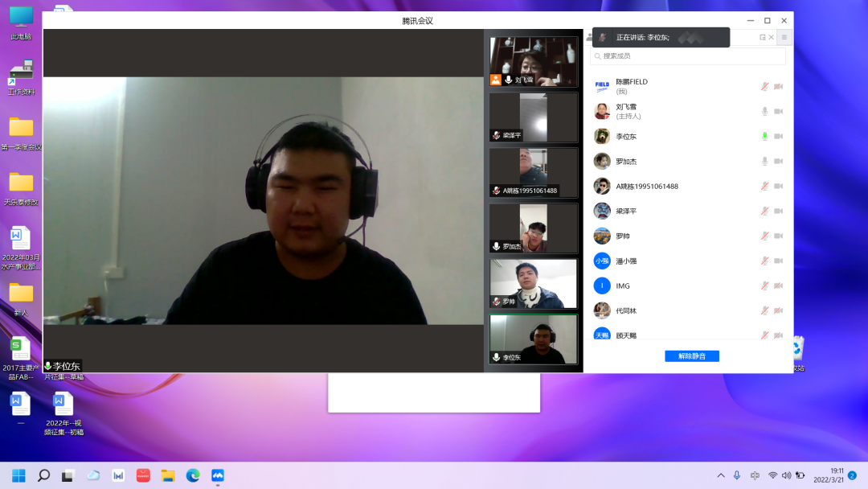
Task: Click the disabled camera icon for IMG
Action: [x=778, y=286]
